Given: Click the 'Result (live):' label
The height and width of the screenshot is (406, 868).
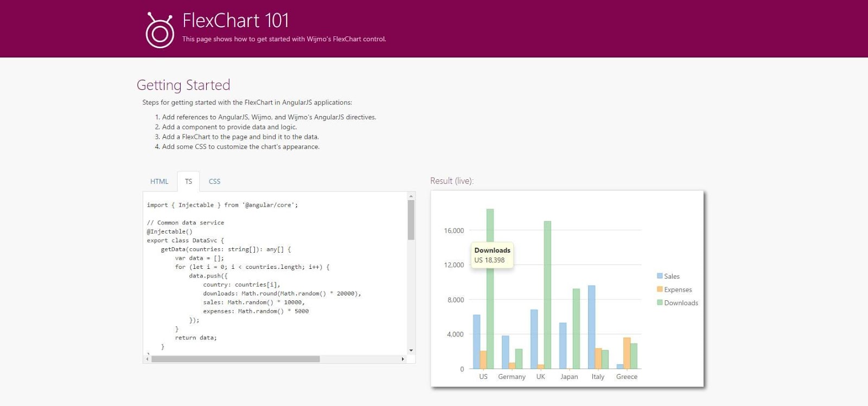Looking at the screenshot, I should [x=452, y=181].
